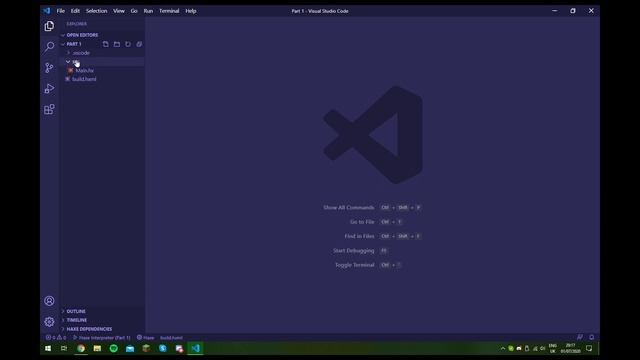This screenshot has height=360, width=640.
Task: Open the Explorer view in activity bar
Action: (x=49, y=26)
